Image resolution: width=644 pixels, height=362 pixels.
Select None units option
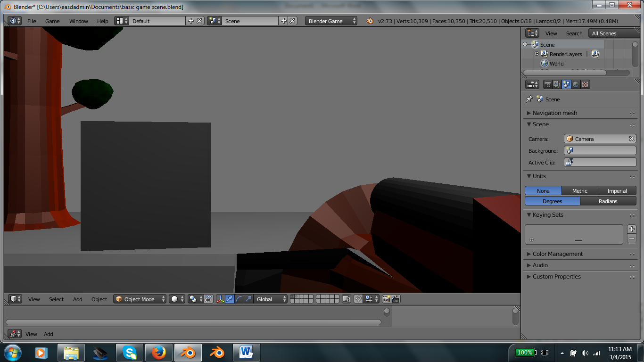(x=543, y=191)
